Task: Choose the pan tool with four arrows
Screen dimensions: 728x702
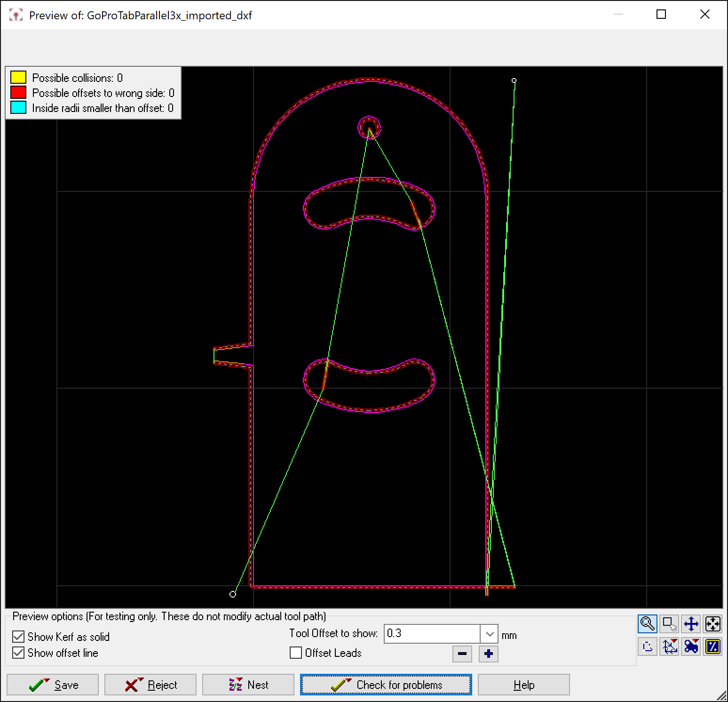Action: [691, 624]
